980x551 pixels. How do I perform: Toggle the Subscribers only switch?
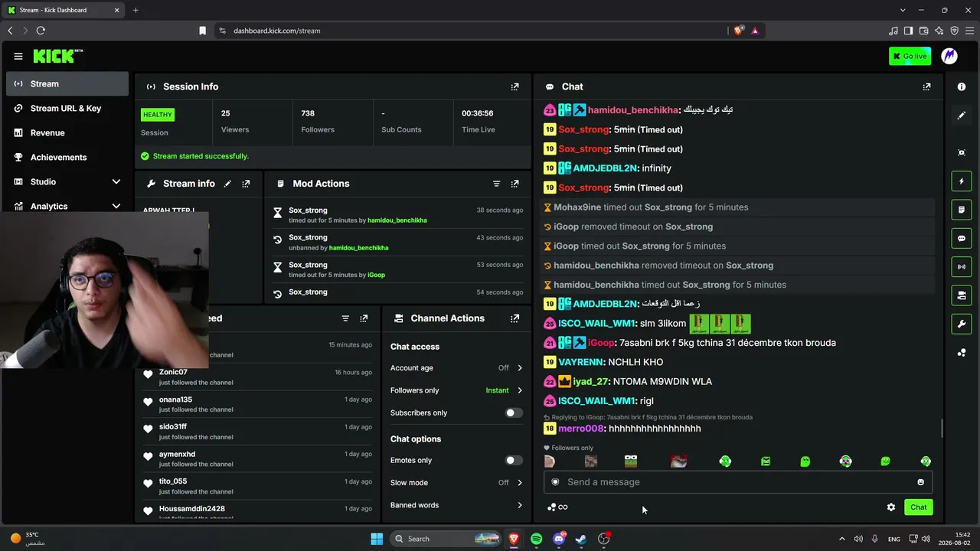514,413
